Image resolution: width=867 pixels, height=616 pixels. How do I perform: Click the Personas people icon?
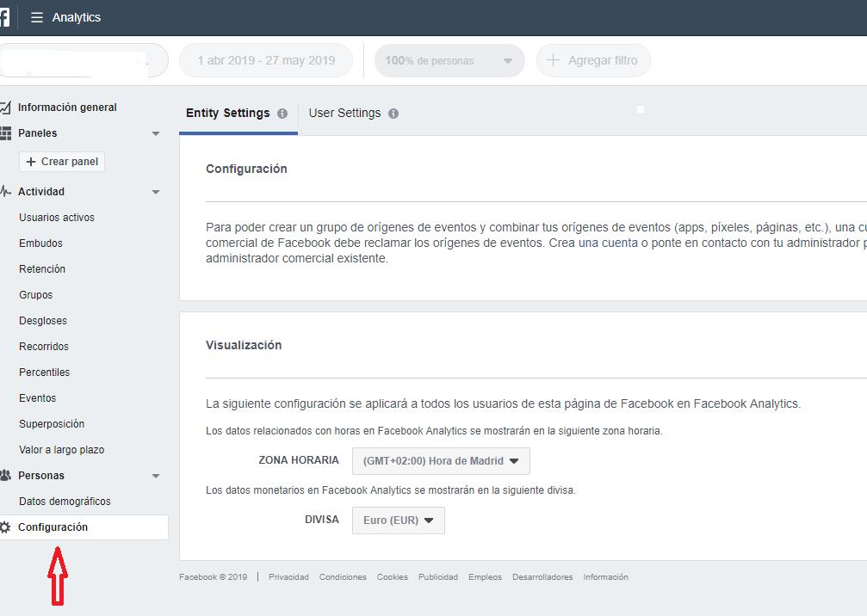tap(7, 475)
